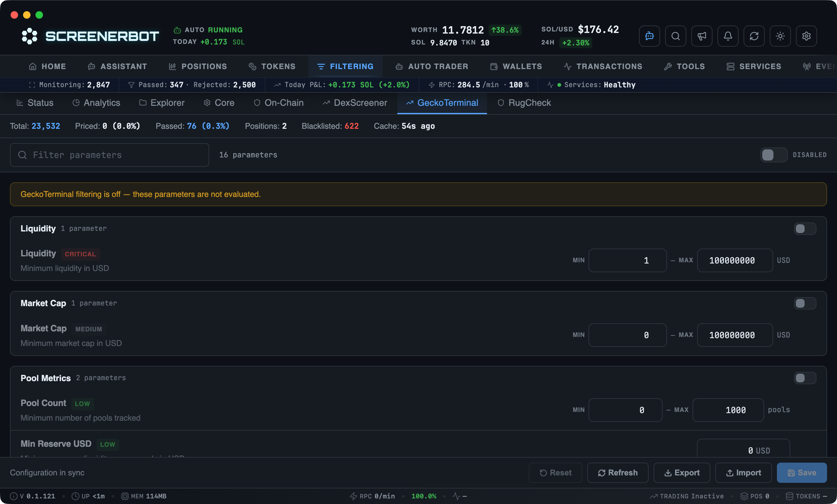This screenshot has width=837, height=504.
Task: Click the version info icon in status bar
Action: point(14,496)
